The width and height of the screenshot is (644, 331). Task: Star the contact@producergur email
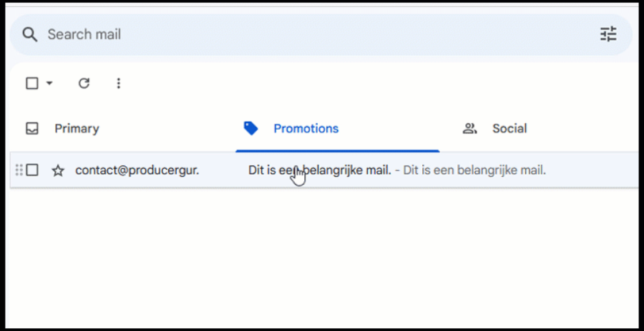coord(58,171)
